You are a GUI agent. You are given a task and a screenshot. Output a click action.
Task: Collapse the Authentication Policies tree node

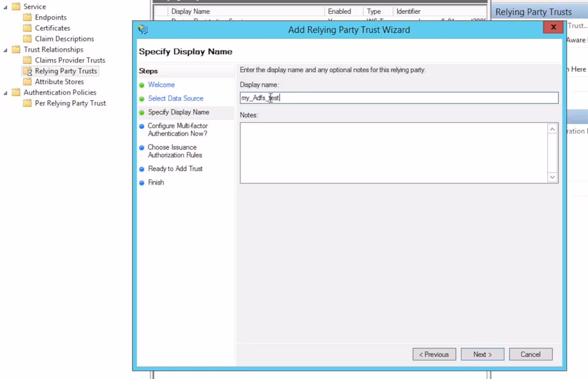[x=5, y=93]
